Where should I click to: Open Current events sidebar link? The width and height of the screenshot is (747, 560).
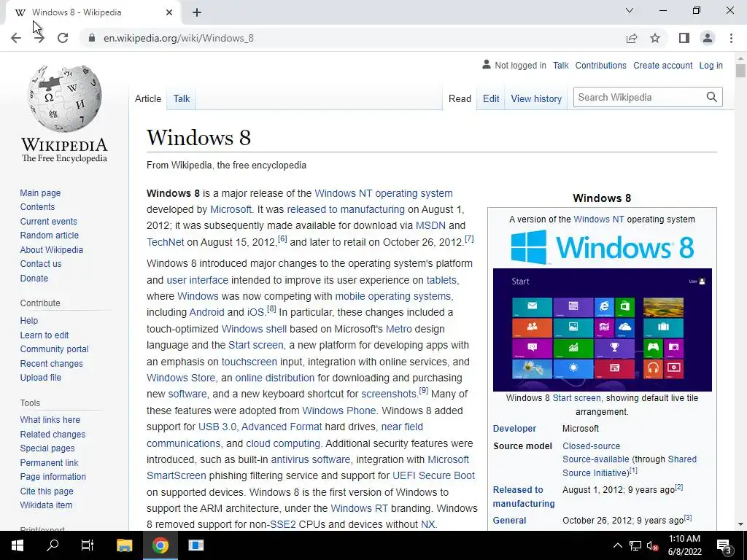(48, 222)
